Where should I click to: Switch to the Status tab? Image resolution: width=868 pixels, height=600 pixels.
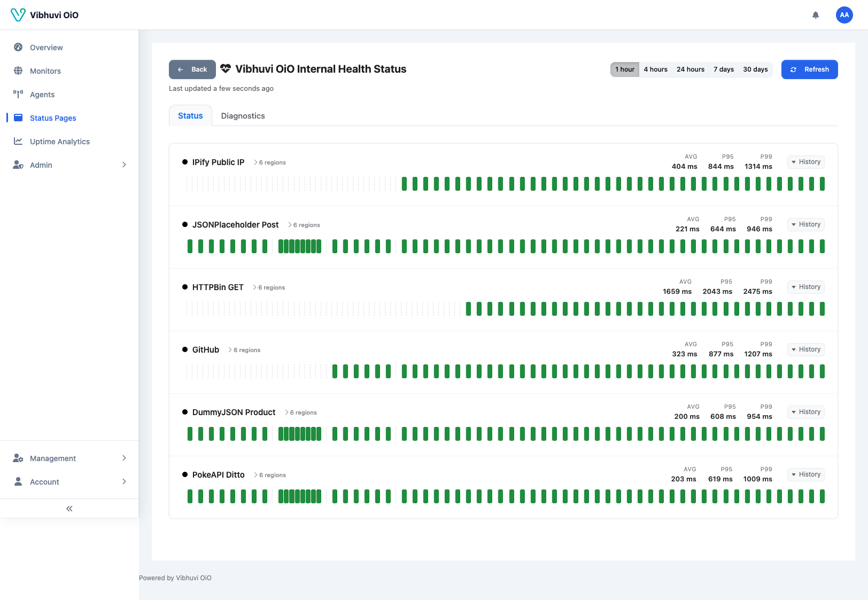tap(190, 115)
